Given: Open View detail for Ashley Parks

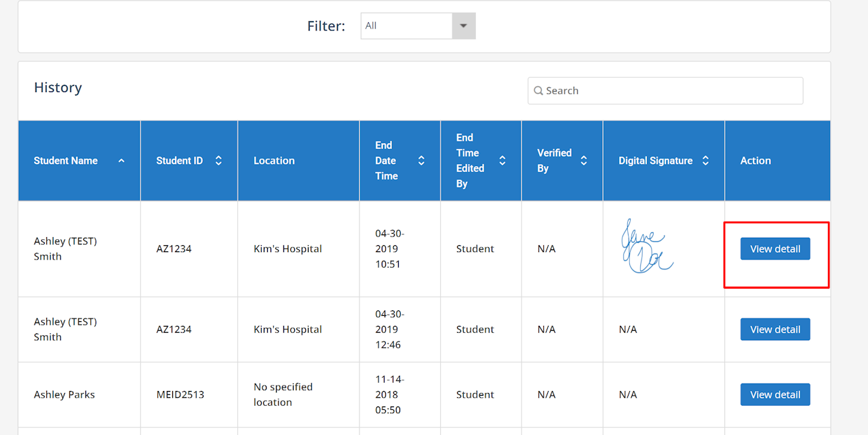Looking at the screenshot, I should (775, 394).
